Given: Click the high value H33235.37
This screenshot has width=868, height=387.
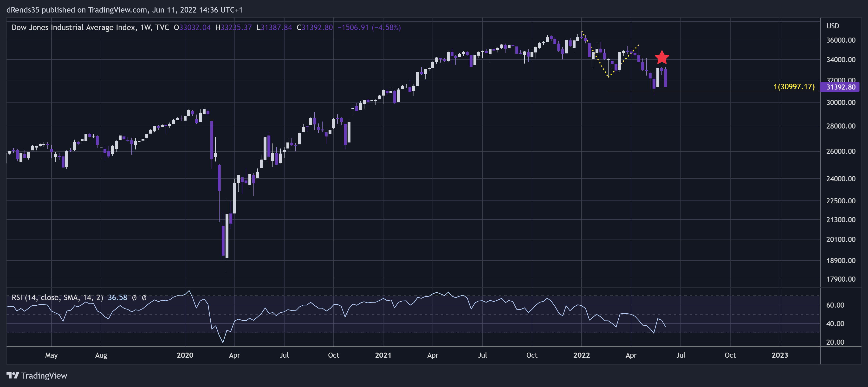Looking at the screenshot, I should pos(233,28).
